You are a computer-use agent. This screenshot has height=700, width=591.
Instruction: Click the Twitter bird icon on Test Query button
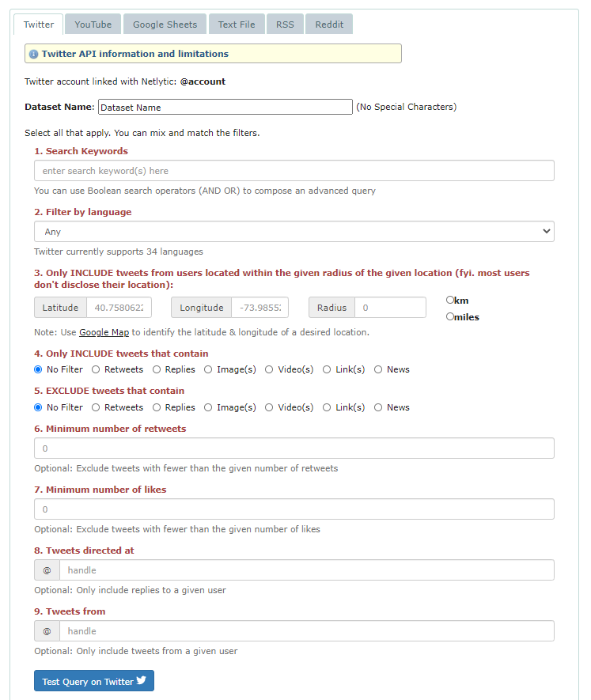click(x=142, y=680)
